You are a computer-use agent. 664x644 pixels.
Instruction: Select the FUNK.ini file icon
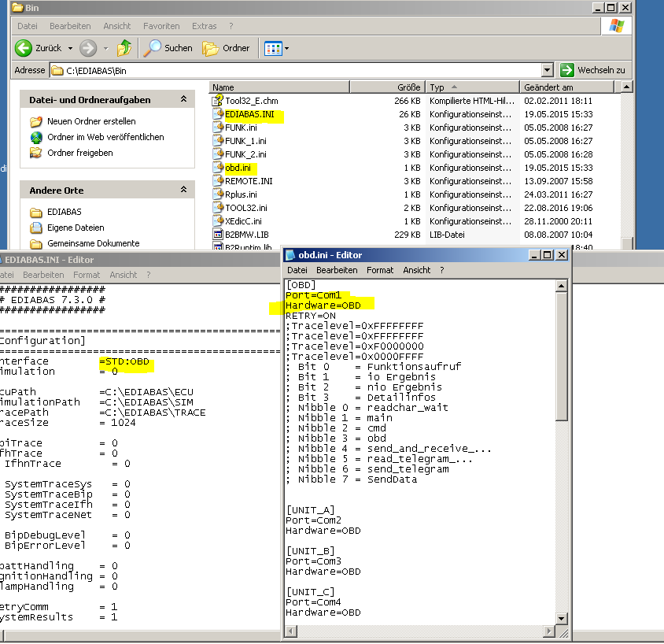pyautogui.click(x=218, y=127)
